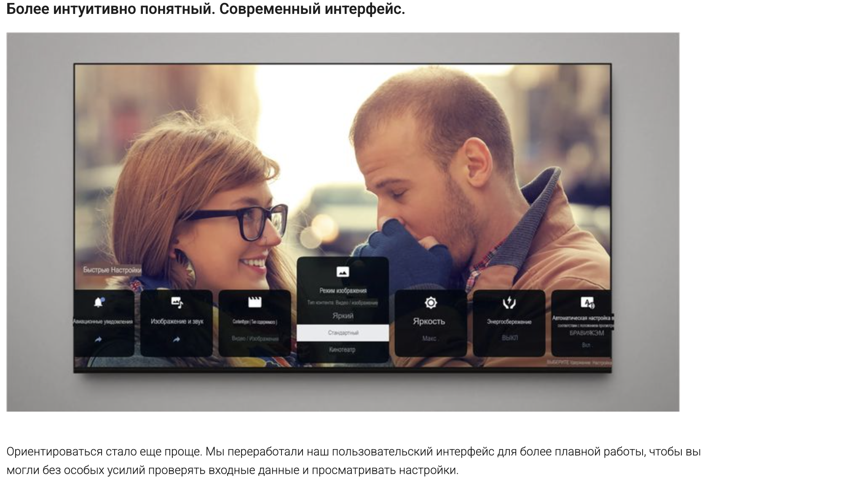The width and height of the screenshot is (868, 485).
Task: Click the ВЫКЛ value under Энергосбережение
Action: point(509,338)
